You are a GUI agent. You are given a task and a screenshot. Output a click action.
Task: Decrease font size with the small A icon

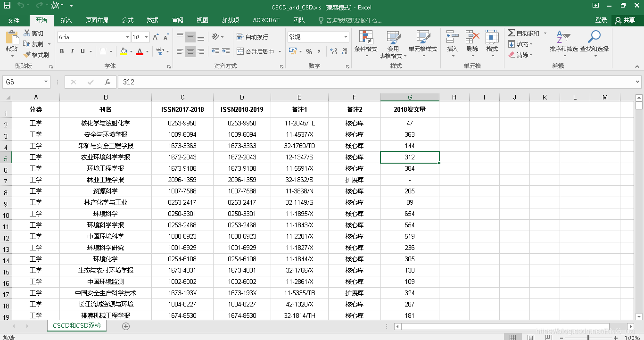(166, 37)
